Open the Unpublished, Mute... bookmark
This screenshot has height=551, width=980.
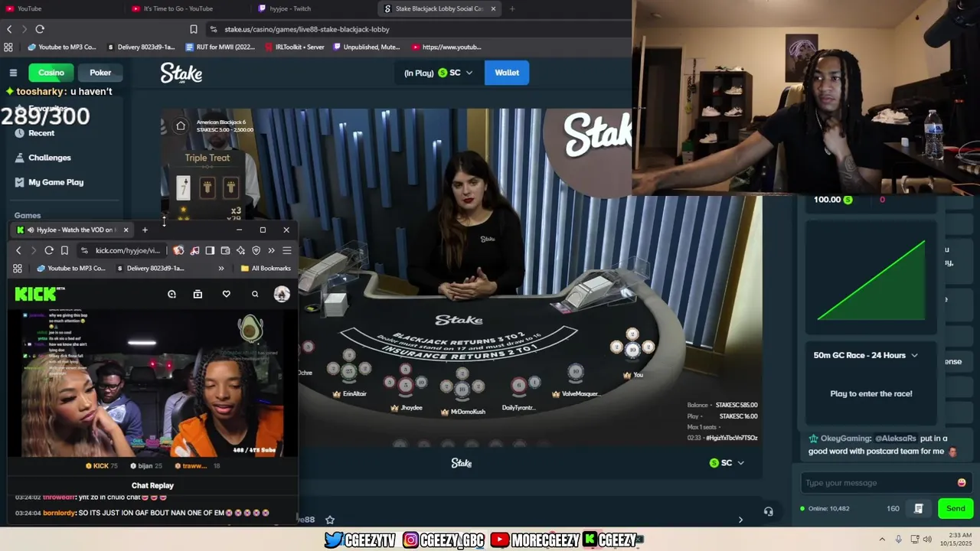[365, 47]
